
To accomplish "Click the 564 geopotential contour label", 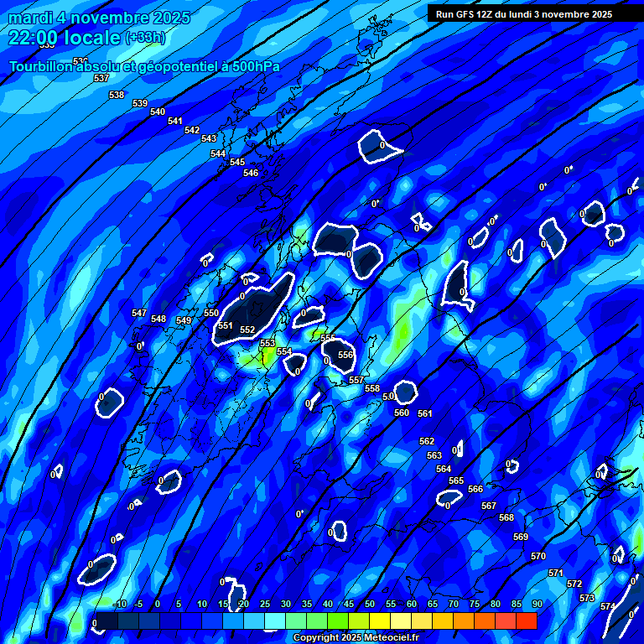I will (x=444, y=469).
